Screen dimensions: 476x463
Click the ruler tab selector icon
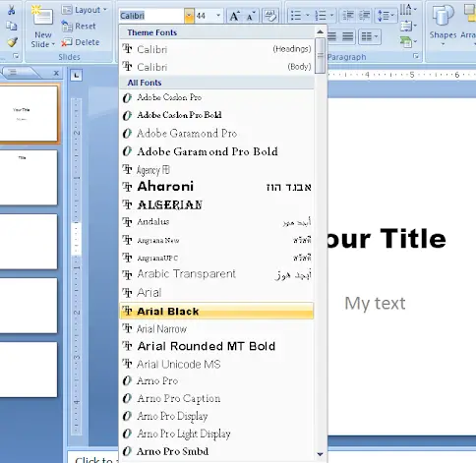click(77, 76)
